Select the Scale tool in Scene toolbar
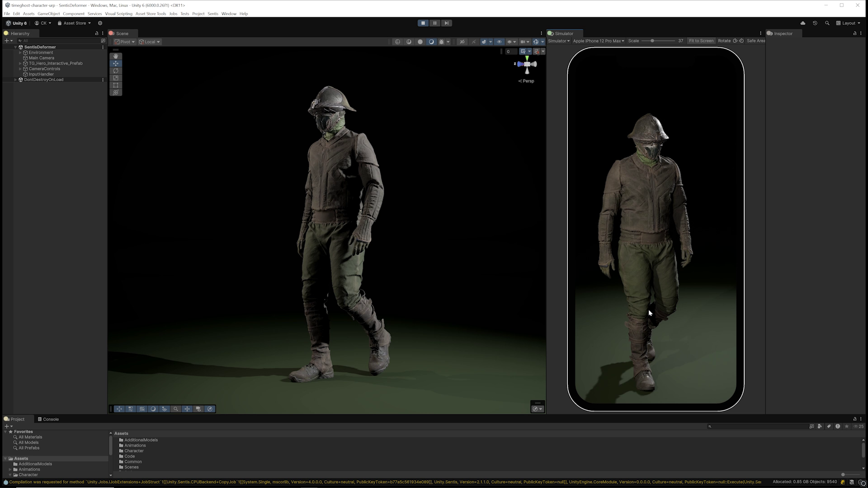Image resolution: width=868 pixels, height=488 pixels. click(116, 78)
